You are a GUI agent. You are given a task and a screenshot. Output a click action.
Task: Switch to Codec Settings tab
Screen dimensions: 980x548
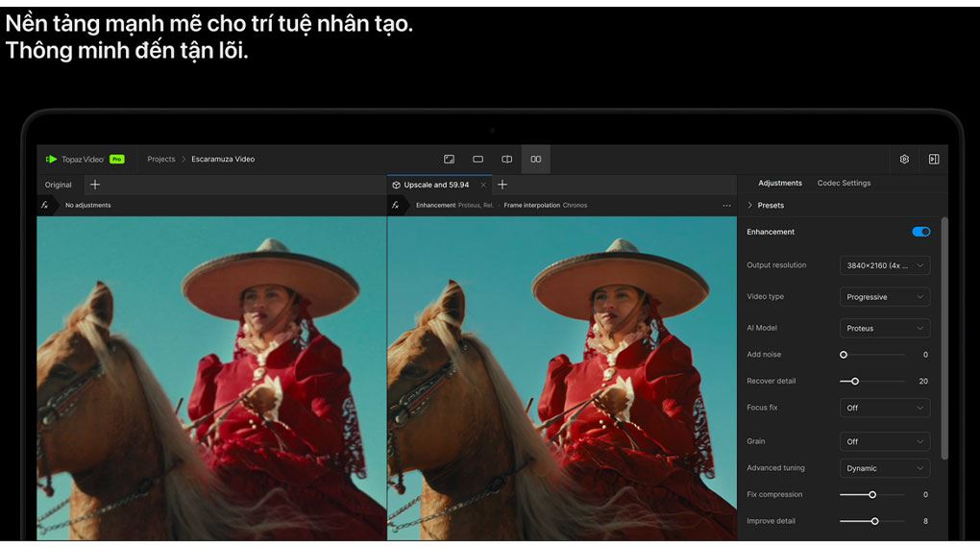pos(844,183)
